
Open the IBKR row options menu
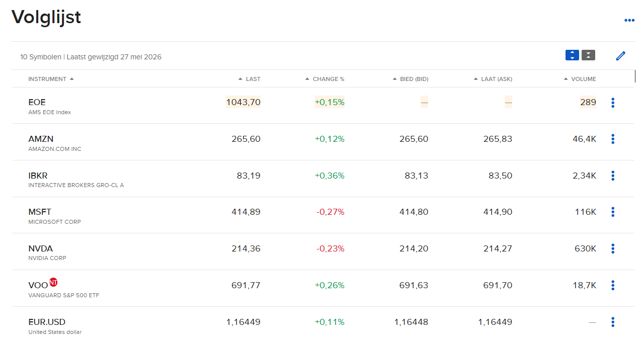(x=613, y=176)
